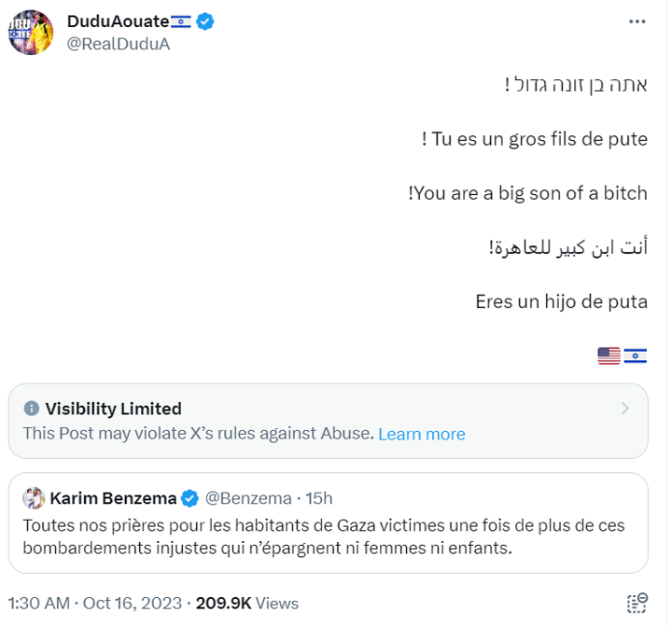The image size is (672, 626).
Task: Click the Israel flag emoji below the post text
Action: click(636, 355)
